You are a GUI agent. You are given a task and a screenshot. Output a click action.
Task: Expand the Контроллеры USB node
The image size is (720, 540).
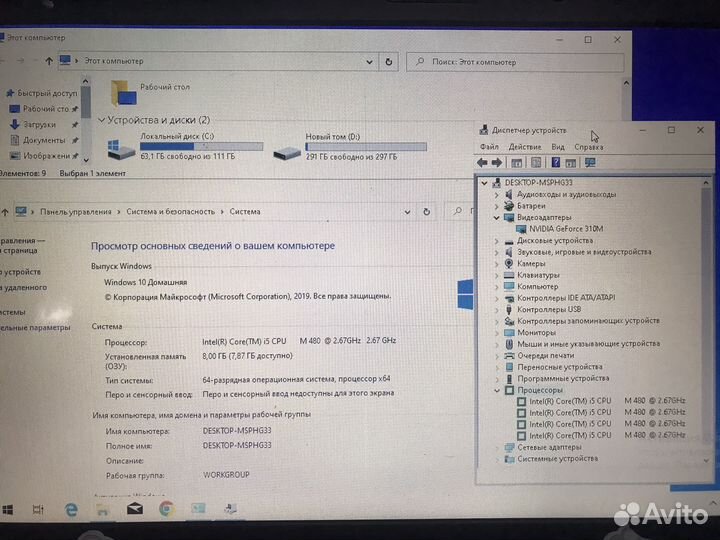pos(496,309)
